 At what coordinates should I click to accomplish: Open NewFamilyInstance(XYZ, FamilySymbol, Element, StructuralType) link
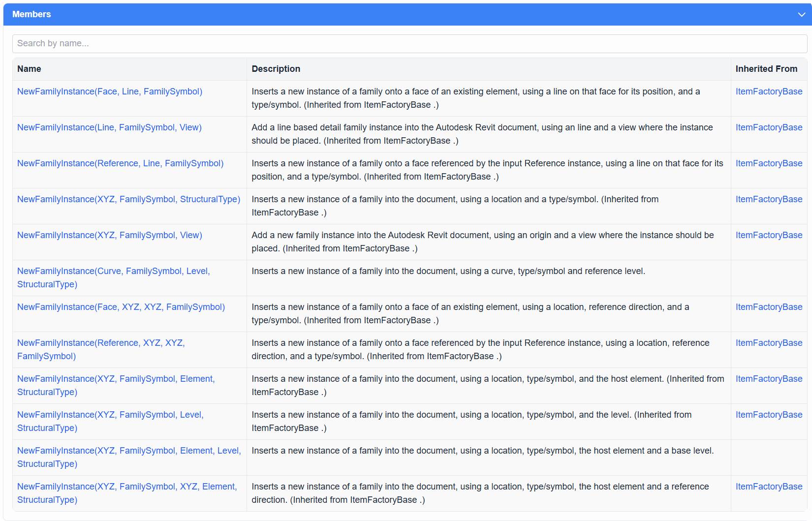pyautogui.click(x=116, y=385)
